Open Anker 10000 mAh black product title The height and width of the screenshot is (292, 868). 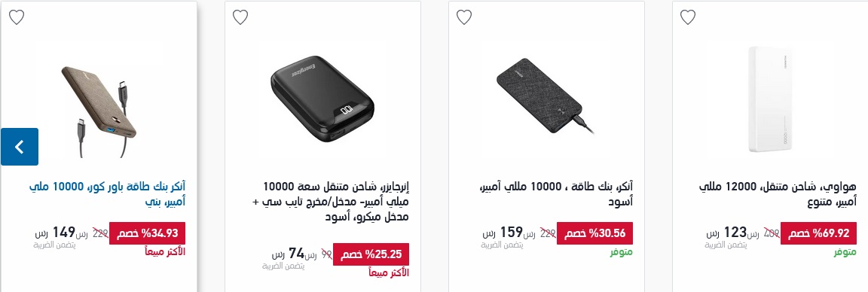[556, 194]
